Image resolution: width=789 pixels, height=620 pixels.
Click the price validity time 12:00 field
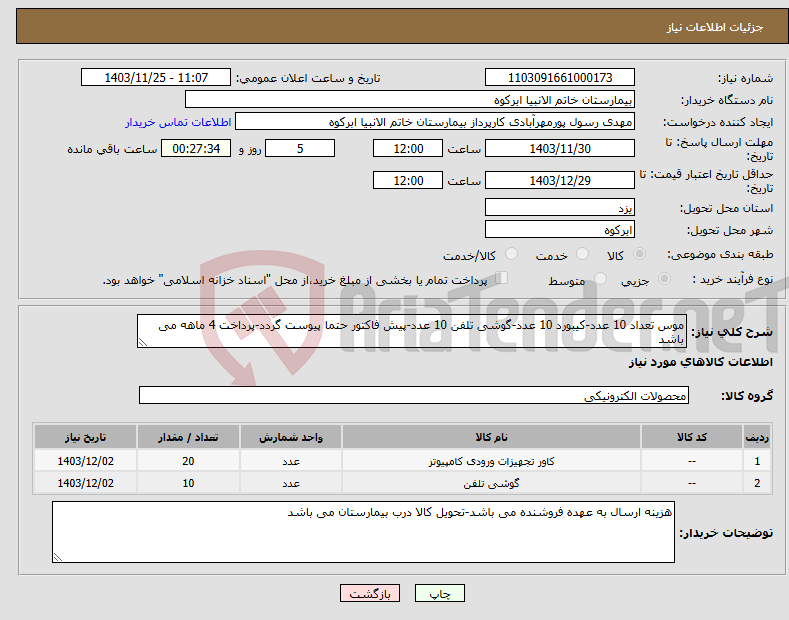coord(408,180)
